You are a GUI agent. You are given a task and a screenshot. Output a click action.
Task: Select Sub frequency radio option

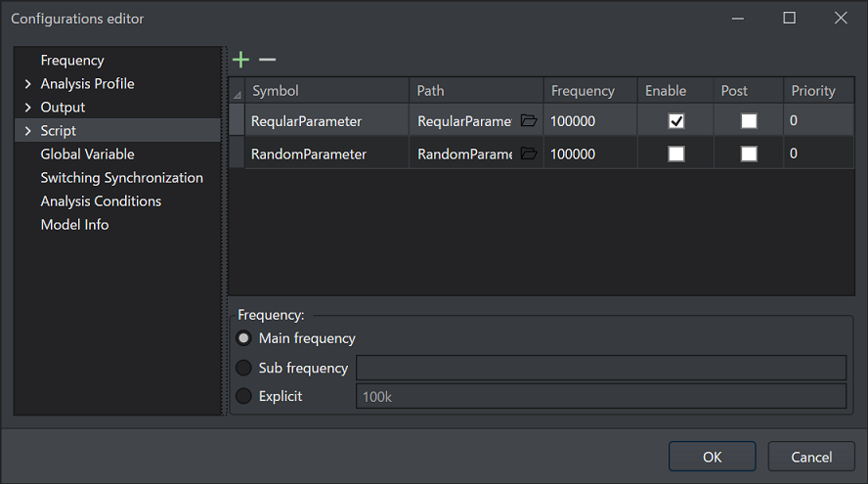pyautogui.click(x=243, y=368)
